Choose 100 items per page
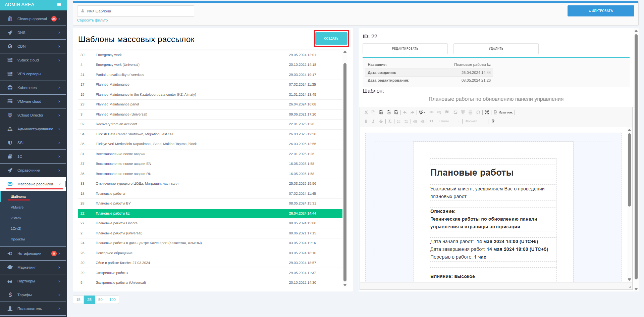Image resolution: width=644 pixels, height=317 pixels. pos(112,300)
